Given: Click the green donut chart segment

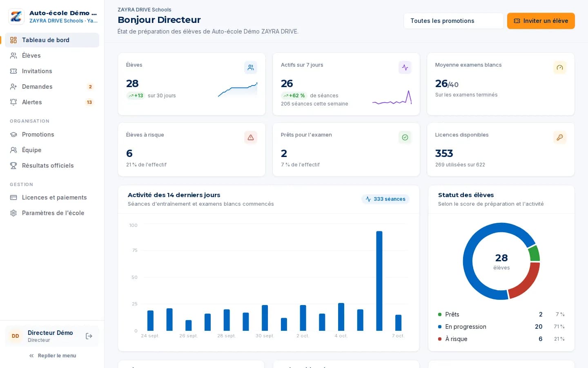Looking at the screenshot, I should [x=534, y=254].
